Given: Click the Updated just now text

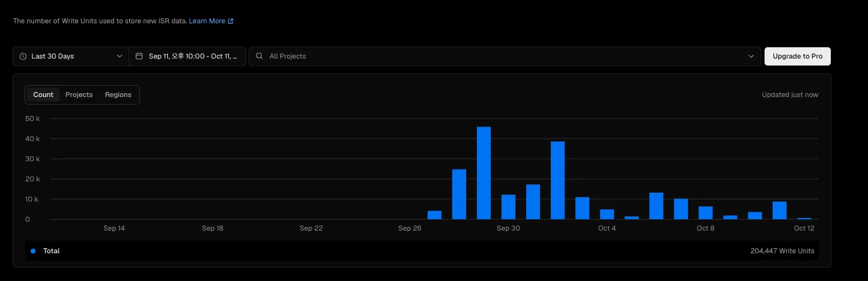Looking at the screenshot, I should (790, 95).
